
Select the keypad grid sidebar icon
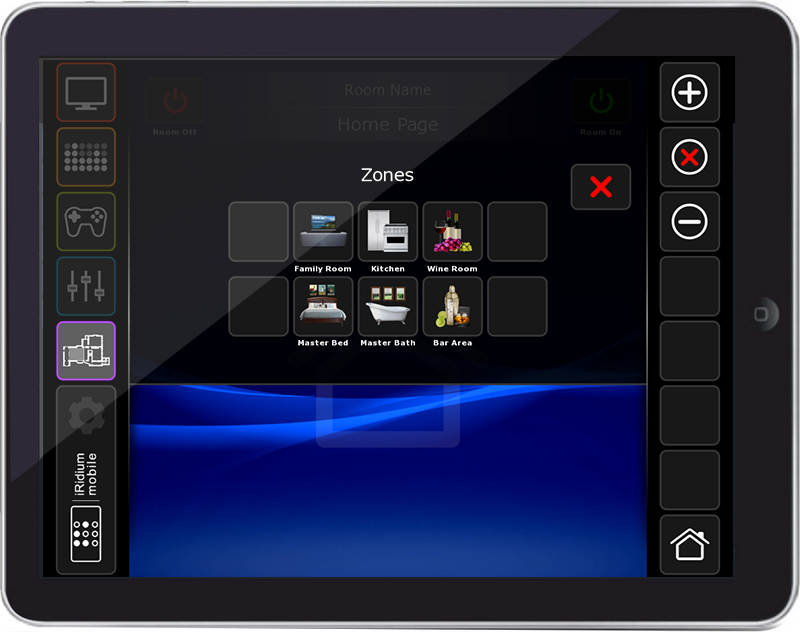point(86,157)
